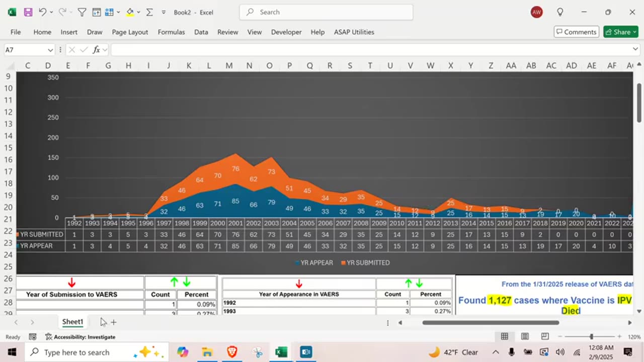Open the Page Layout tab
Screen dimensions: 644x362
click(x=130, y=32)
